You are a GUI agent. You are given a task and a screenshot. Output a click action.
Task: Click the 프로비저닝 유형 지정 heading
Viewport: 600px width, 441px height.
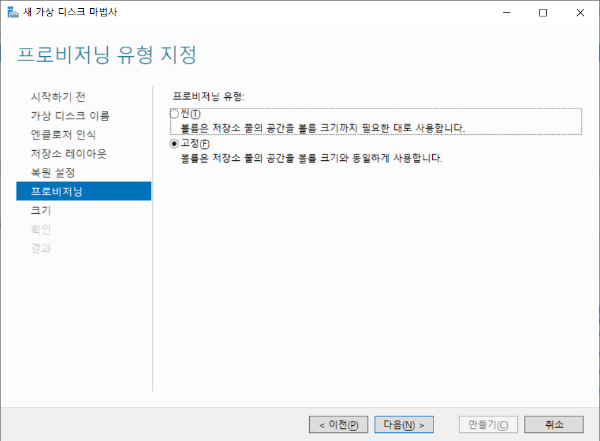107,54
